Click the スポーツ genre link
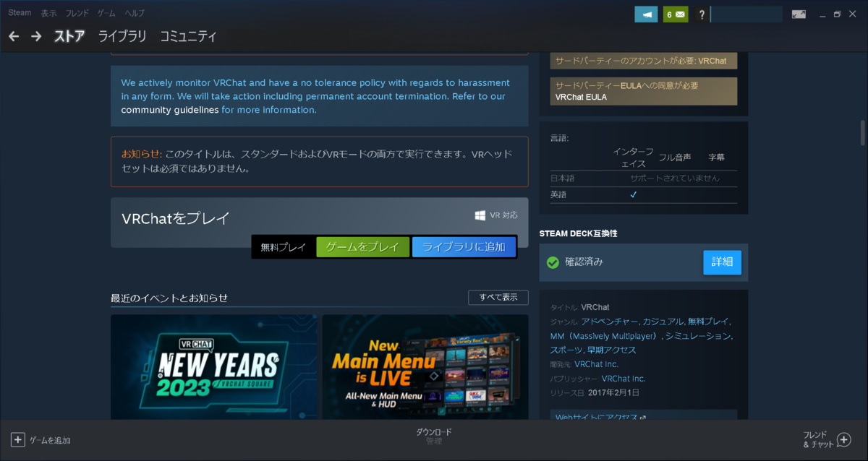The height and width of the screenshot is (461, 868). click(x=566, y=350)
